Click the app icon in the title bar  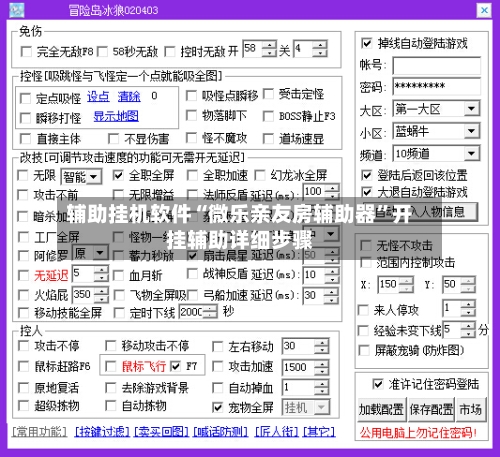point(17,11)
